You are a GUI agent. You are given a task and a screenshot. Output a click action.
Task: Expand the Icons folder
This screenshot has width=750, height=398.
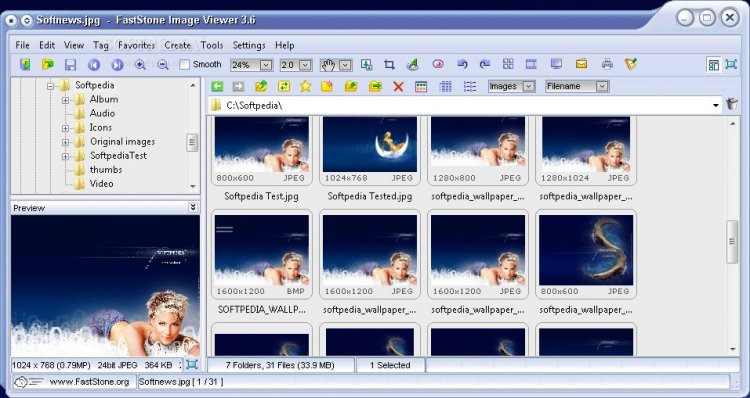(66, 128)
